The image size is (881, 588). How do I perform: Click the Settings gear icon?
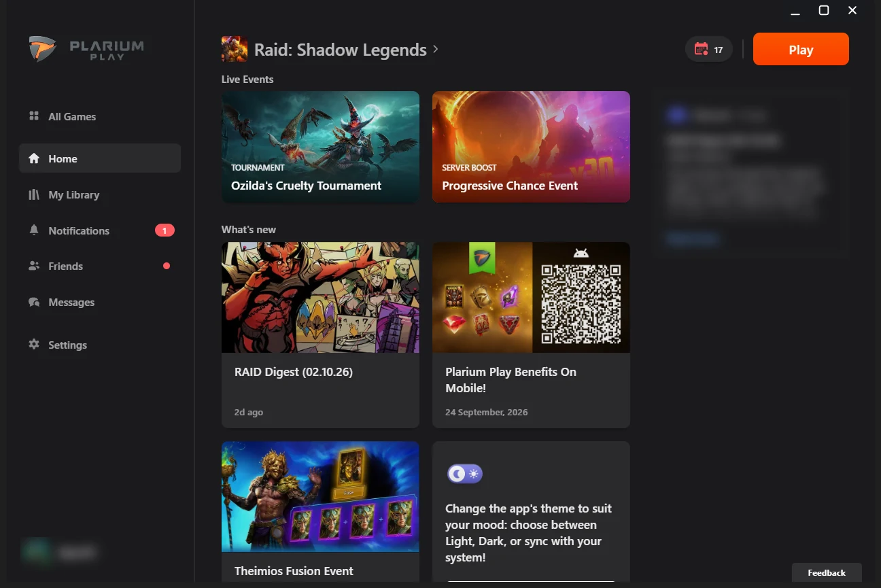[34, 345]
